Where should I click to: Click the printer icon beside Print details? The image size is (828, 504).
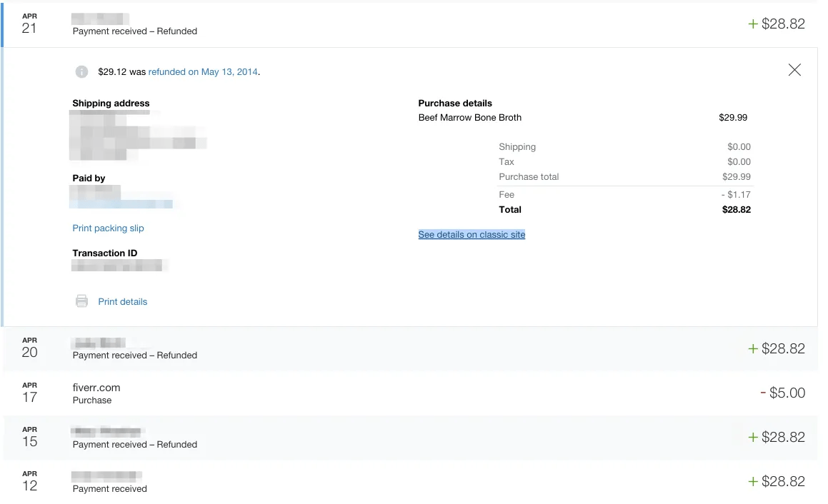(x=82, y=301)
